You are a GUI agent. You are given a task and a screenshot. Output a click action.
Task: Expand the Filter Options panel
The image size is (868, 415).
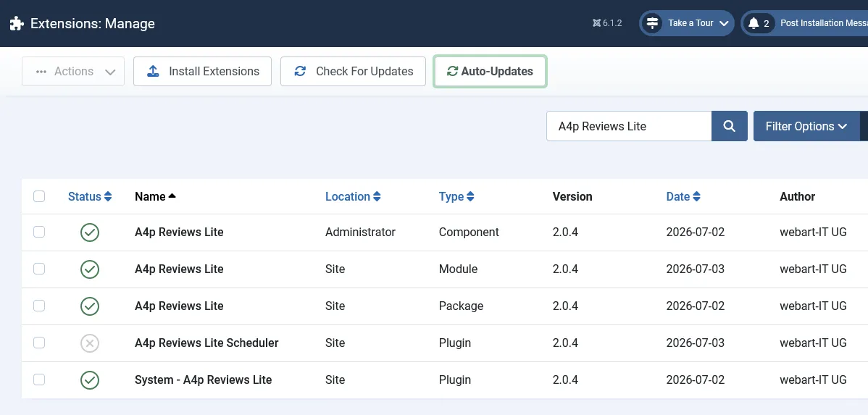(x=806, y=126)
